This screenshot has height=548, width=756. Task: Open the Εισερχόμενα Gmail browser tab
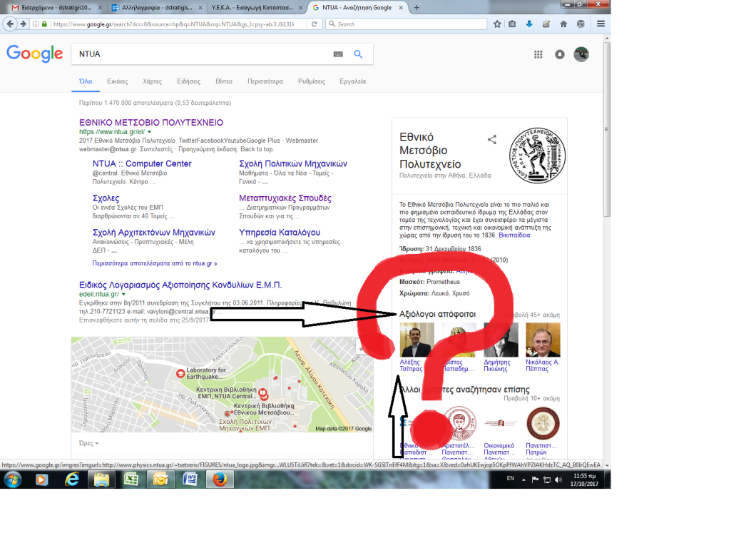tap(57, 7)
